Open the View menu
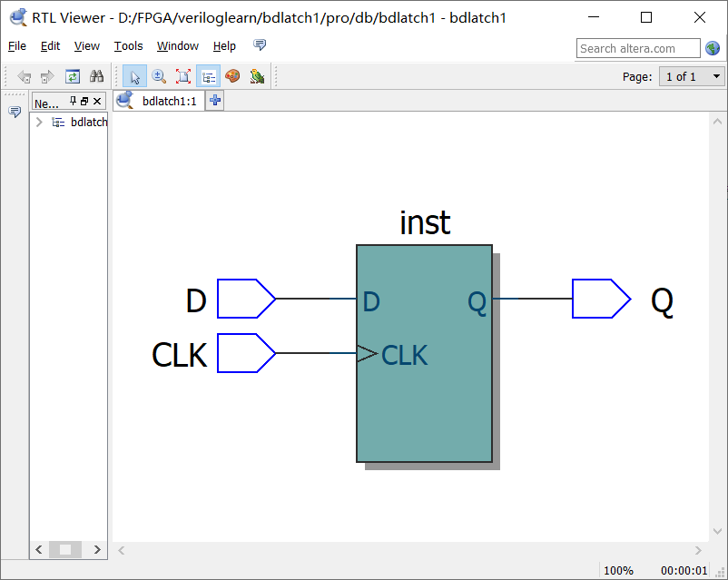The height and width of the screenshot is (580, 728). click(x=87, y=46)
